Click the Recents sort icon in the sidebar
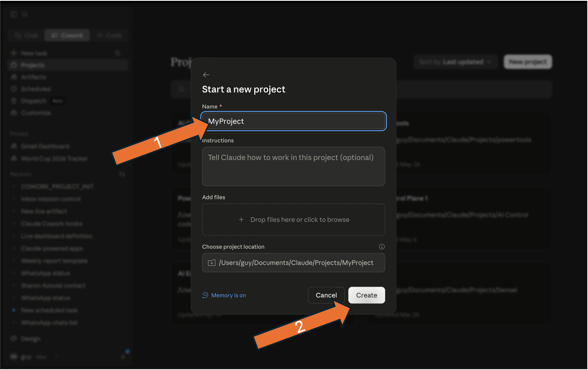This screenshot has height=370, width=588. click(x=122, y=174)
